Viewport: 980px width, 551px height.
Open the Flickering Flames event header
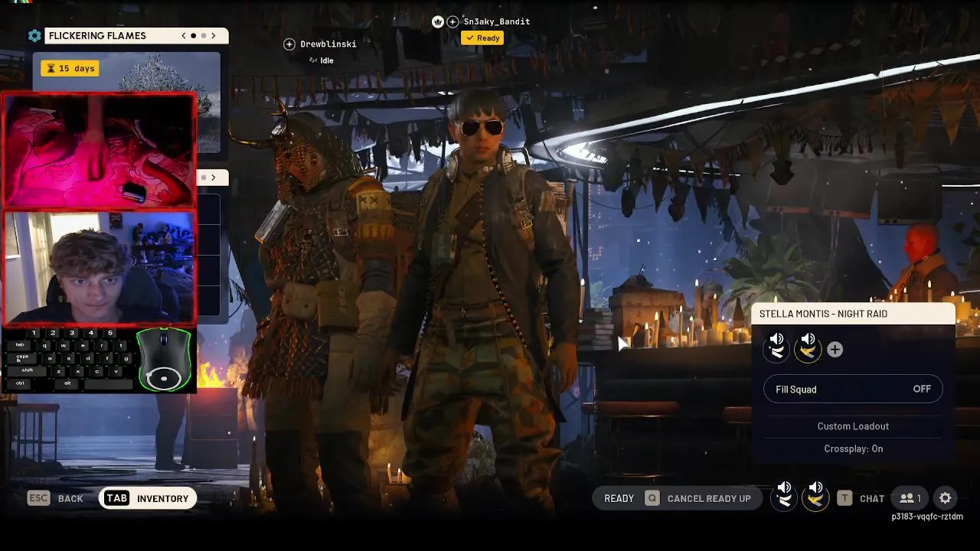click(x=136, y=36)
